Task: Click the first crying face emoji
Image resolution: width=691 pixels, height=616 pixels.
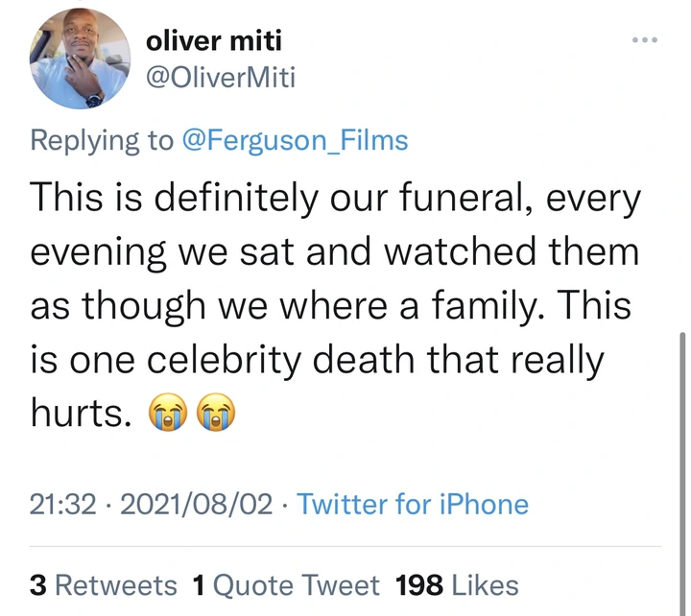Action: click(x=166, y=415)
